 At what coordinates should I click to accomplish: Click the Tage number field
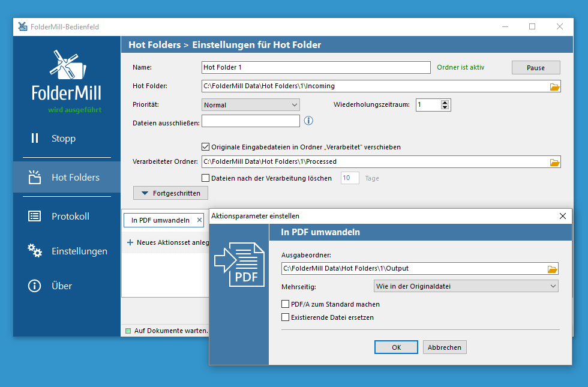(349, 178)
